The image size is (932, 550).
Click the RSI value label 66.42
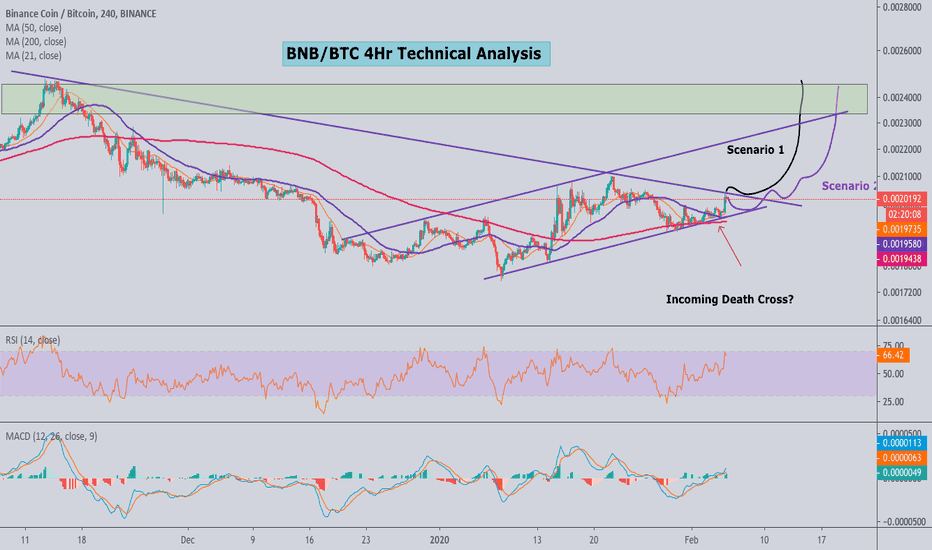click(x=893, y=355)
